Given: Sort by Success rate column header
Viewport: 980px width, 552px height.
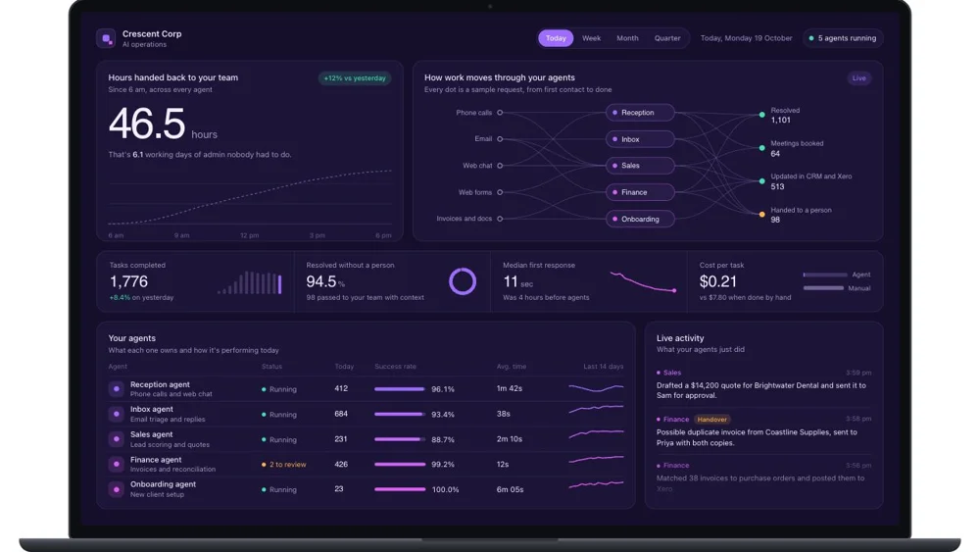Looking at the screenshot, I should coord(395,367).
